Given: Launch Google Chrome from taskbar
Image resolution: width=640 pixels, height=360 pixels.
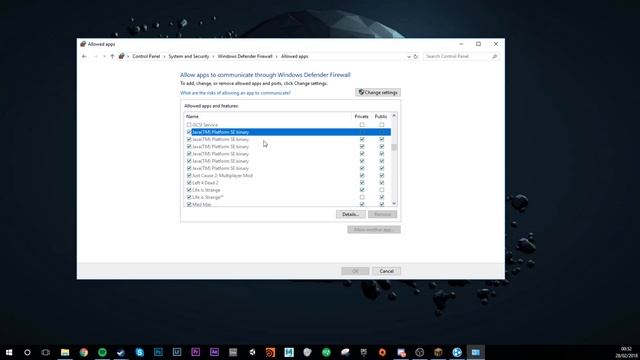Looking at the screenshot, I should coord(84,352).
